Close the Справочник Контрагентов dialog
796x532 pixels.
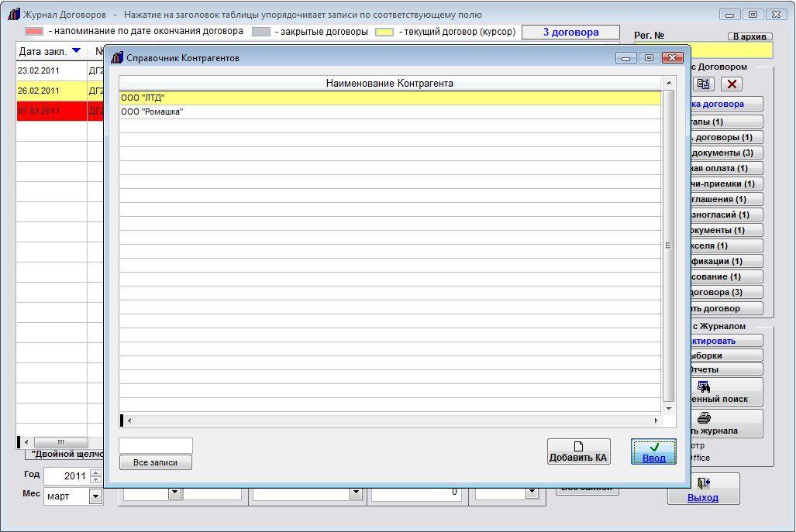click(x=672, y=58)
